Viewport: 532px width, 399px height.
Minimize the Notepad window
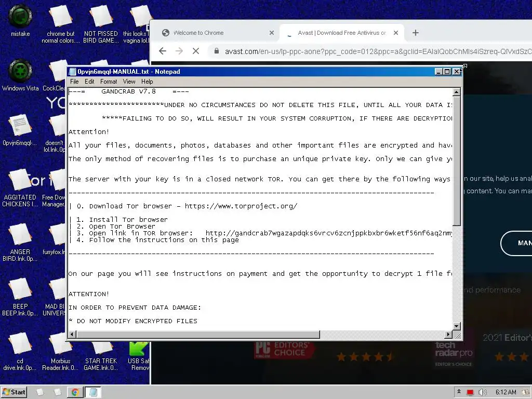coord(438,72)
